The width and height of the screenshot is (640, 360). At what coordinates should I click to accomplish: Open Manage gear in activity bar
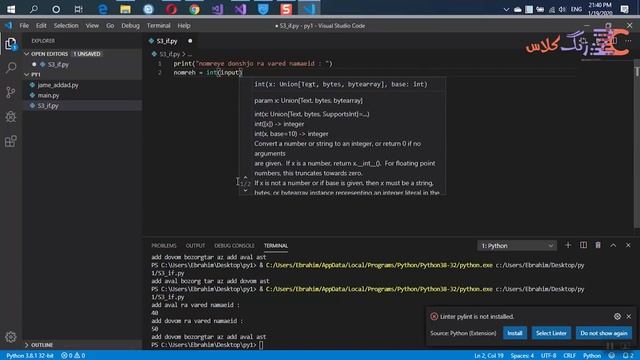point(11,337)
